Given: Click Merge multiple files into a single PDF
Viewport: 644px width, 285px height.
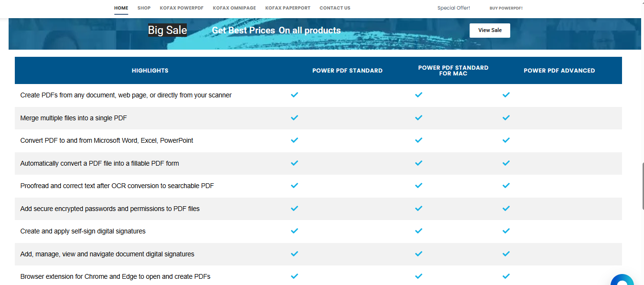Looking at the screenshot, I should coord(74,118).
